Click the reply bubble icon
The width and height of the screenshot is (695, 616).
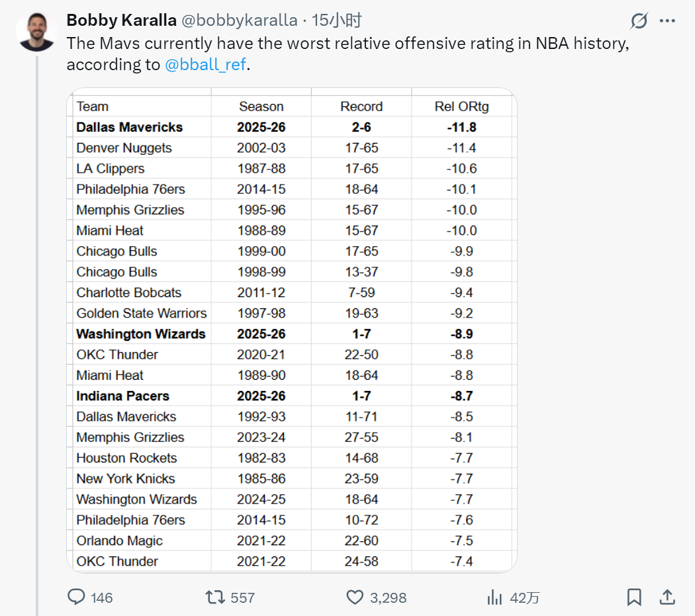[x=75, y=597]
